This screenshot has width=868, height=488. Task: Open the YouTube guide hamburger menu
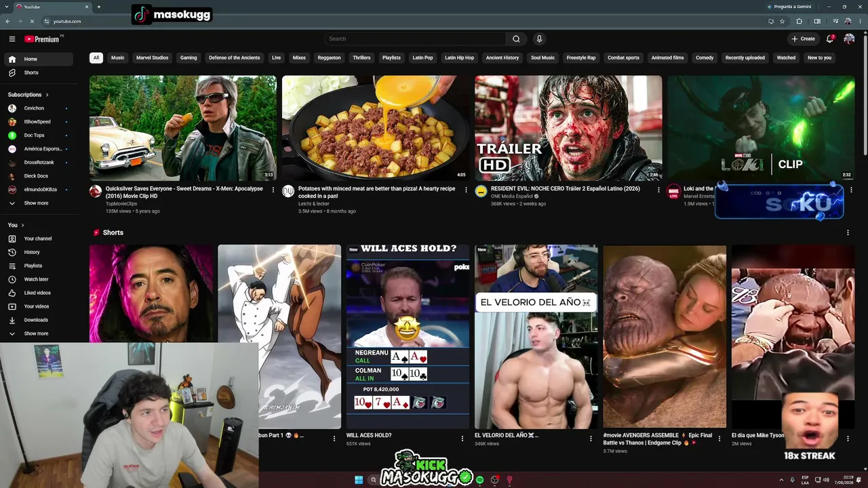[x=12, y=39]
